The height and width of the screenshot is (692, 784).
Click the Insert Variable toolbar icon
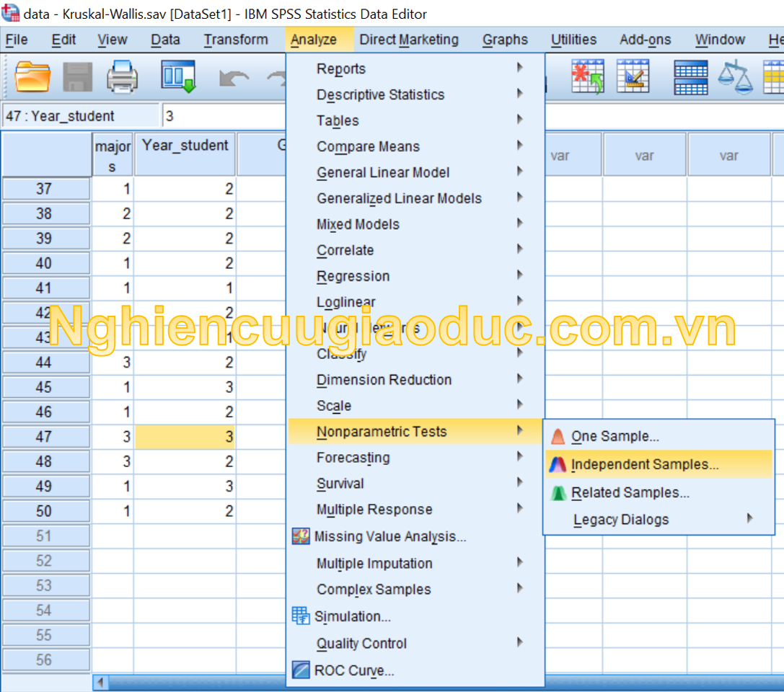click(633, 76)
